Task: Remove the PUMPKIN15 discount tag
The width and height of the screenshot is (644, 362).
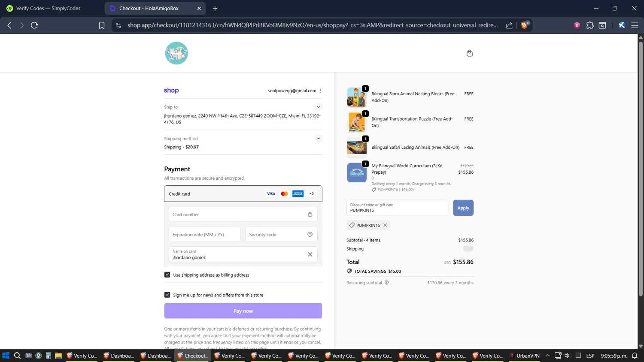Action: [385, 225]
